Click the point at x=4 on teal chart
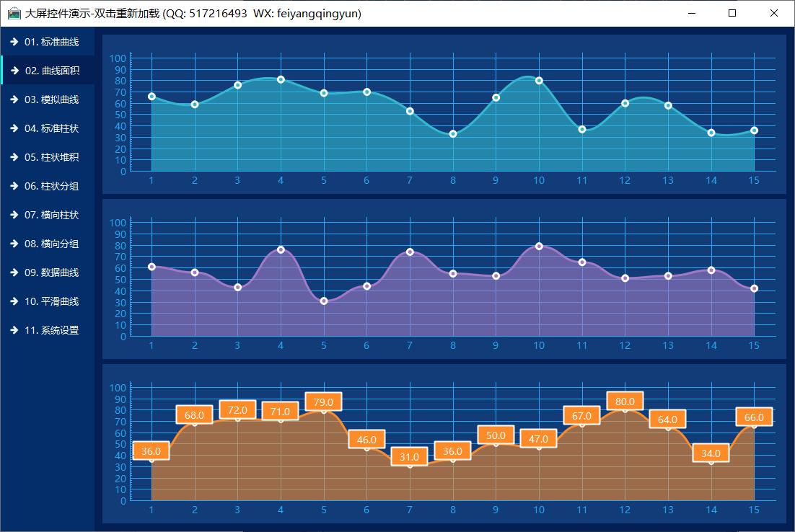The image size is (795, 532). (281, 79)
